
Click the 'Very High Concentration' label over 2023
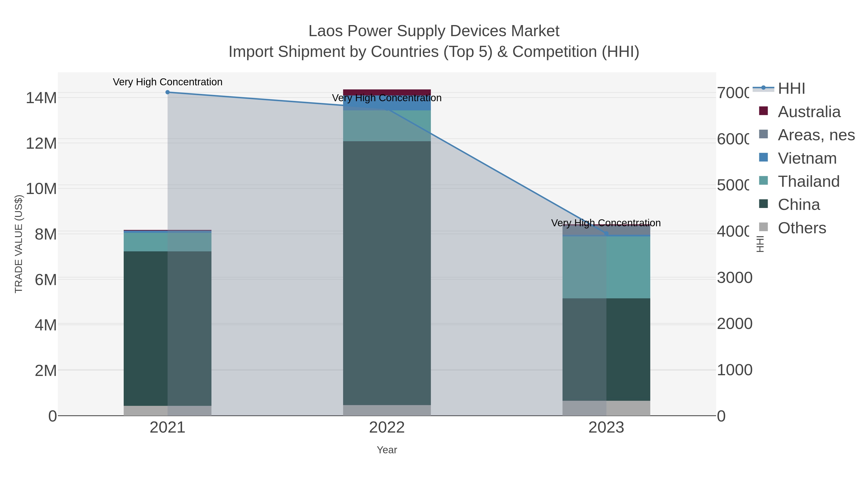coord(606,223)
